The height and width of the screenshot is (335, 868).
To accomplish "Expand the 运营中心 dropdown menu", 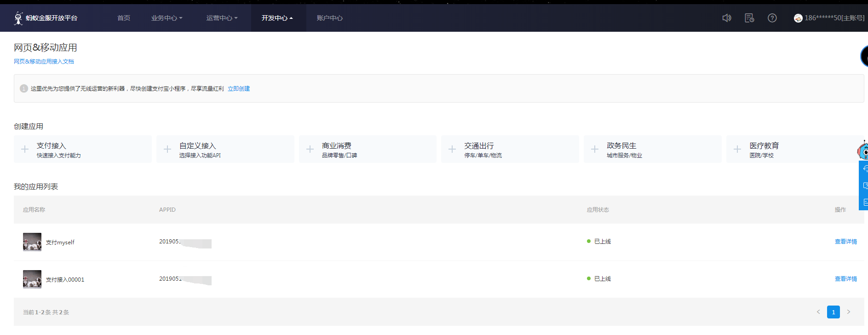I will click(x=222, y=18).
